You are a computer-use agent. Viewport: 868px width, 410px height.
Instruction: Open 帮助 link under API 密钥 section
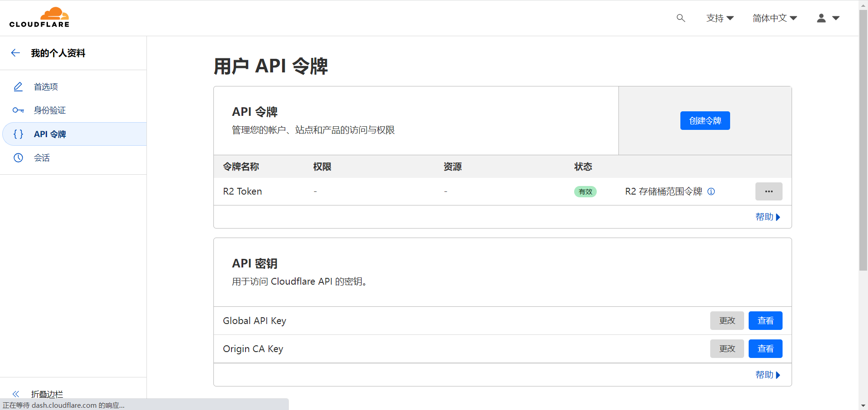(x=767, y=375)
